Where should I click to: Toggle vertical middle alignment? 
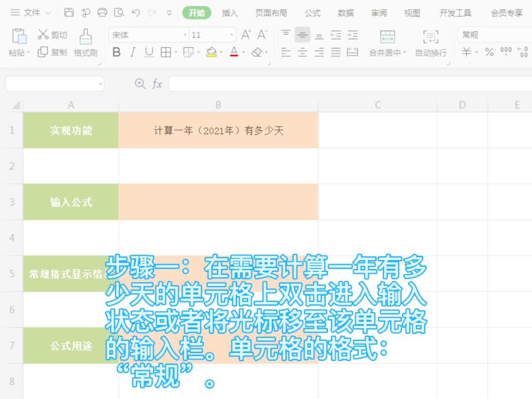point(302,35)
